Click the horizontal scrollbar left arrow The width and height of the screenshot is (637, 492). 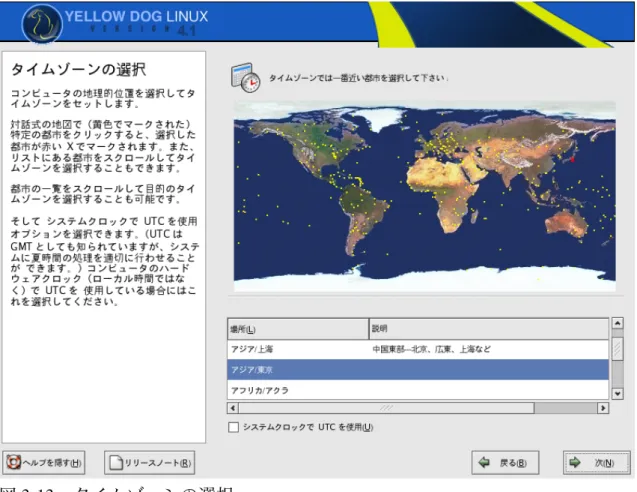(x=233, y=407)
